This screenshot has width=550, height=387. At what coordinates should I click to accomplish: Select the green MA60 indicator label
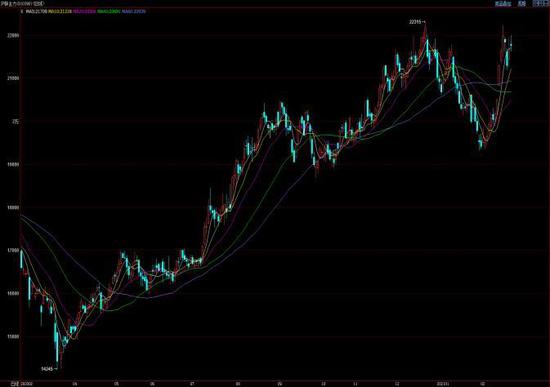click(x=109, y=11)
